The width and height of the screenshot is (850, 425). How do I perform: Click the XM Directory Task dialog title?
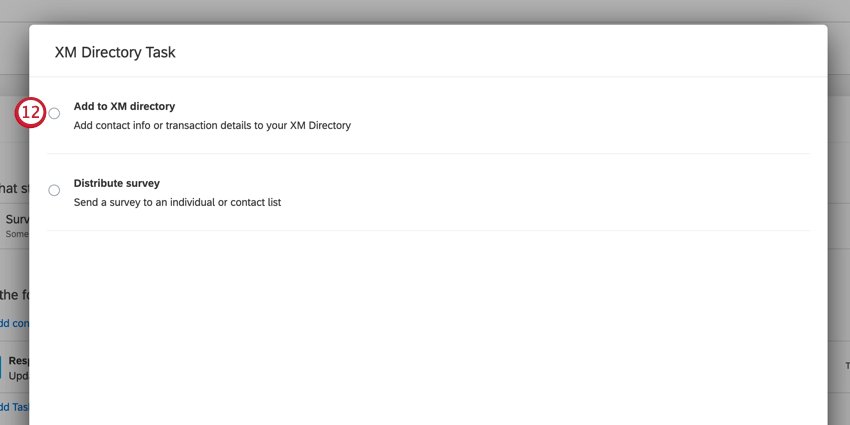pos(115,53)
